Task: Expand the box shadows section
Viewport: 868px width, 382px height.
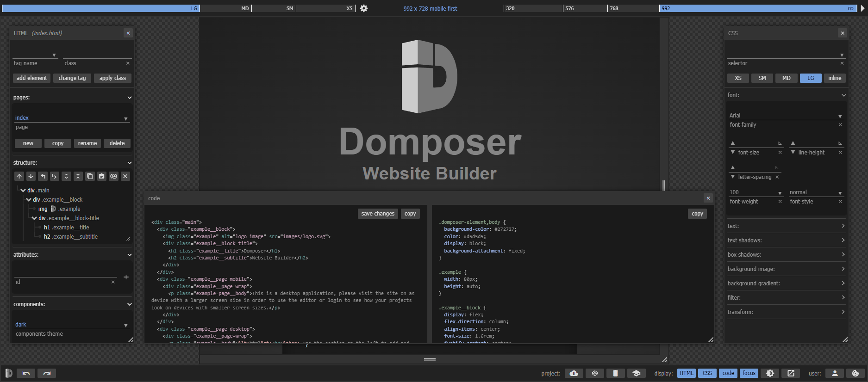Action: click(786, 255)
